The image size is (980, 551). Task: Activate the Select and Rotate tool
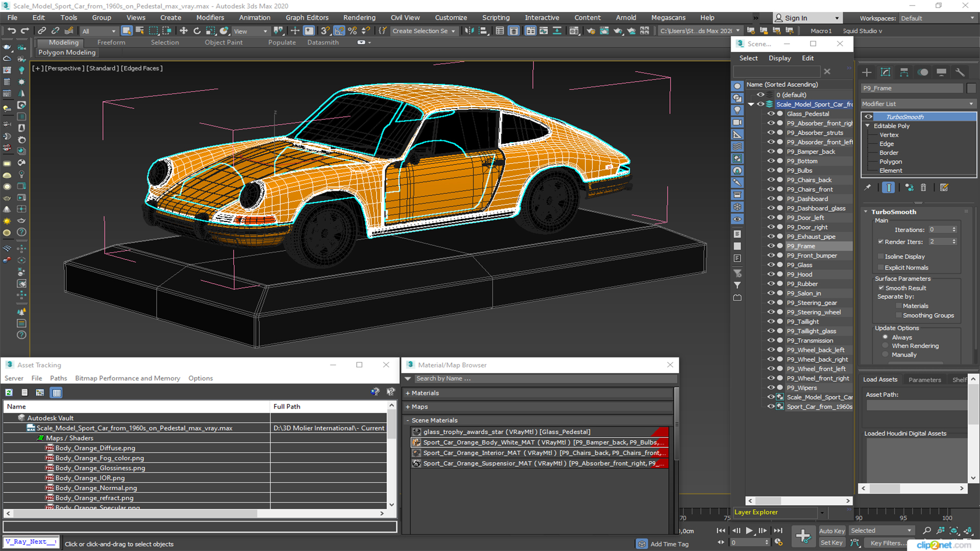(197, 31)
